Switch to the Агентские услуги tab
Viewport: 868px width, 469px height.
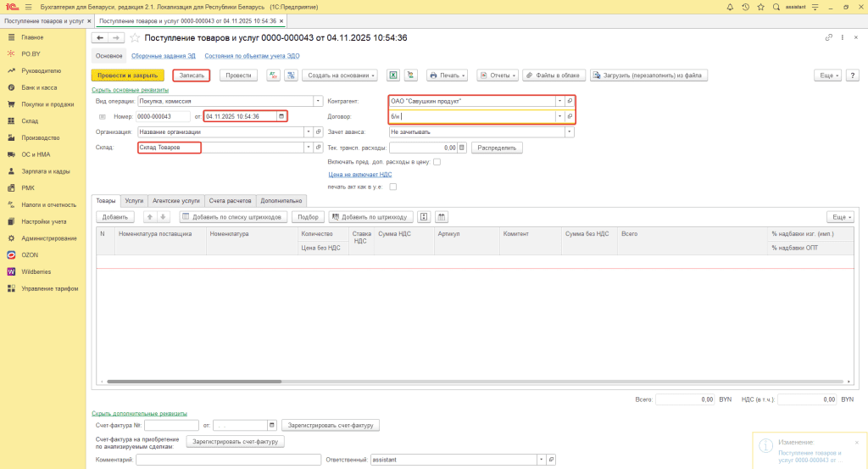click(x=176, y=200)
